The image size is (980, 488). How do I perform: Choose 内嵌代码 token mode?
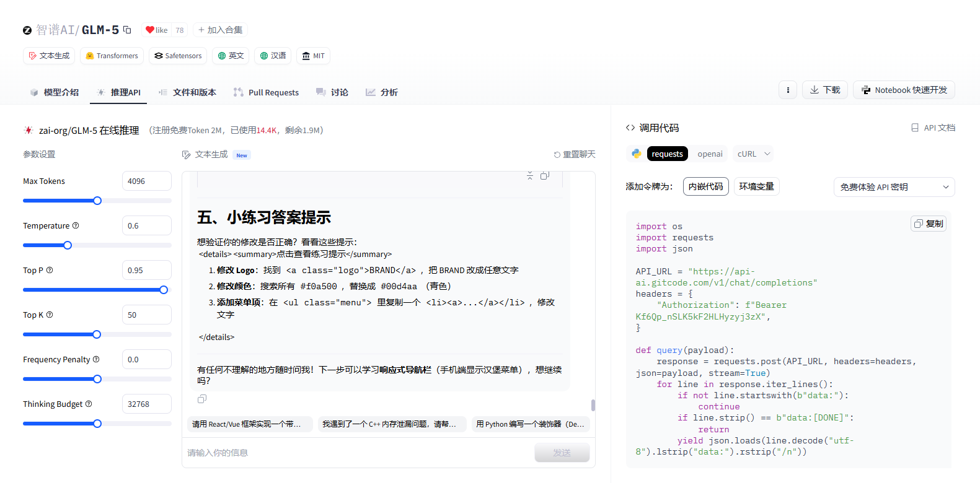pyautogui.click(x=706, y=186)
